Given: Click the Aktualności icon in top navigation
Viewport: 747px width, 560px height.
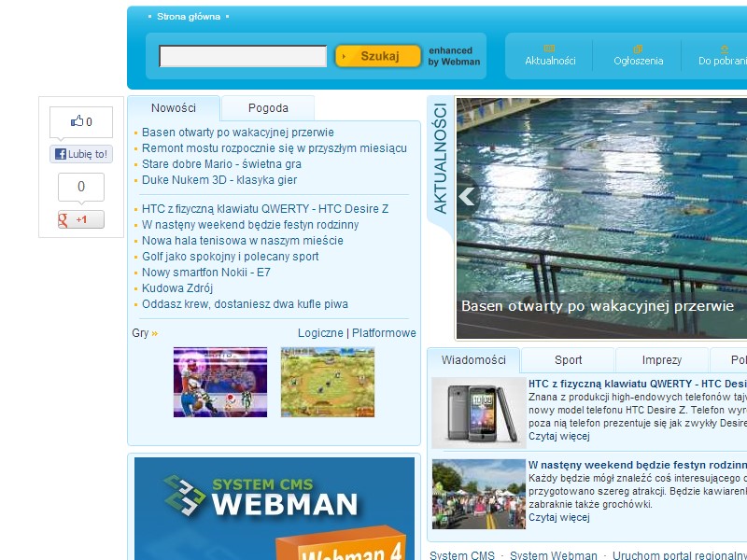Looking at the screenshot, I should coord(549,49).
